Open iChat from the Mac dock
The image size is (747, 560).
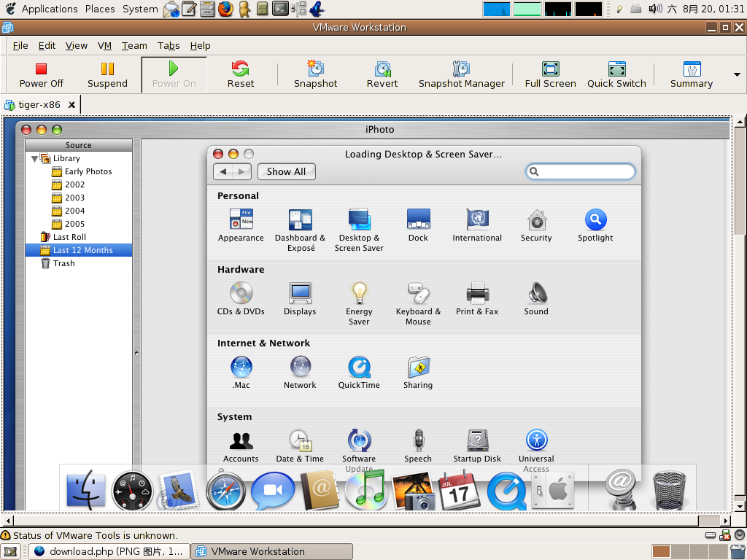(x=272, y=491)
